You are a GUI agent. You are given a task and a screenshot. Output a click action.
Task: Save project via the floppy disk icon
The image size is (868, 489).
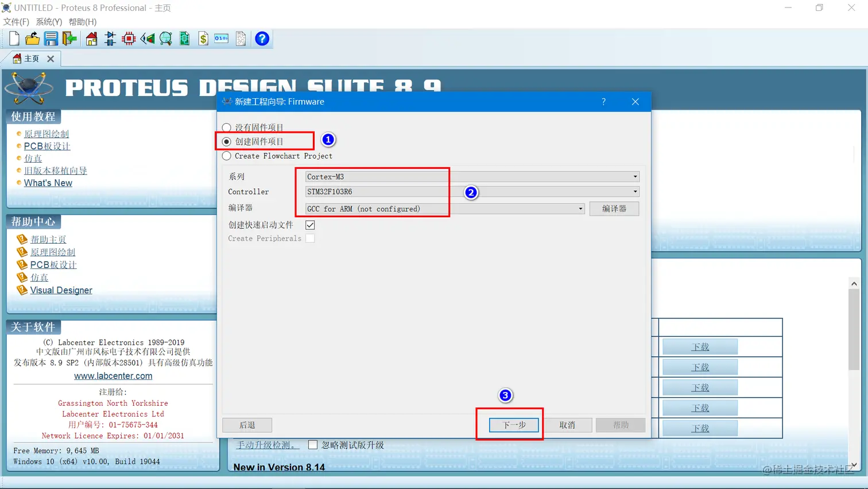(51, 38)
